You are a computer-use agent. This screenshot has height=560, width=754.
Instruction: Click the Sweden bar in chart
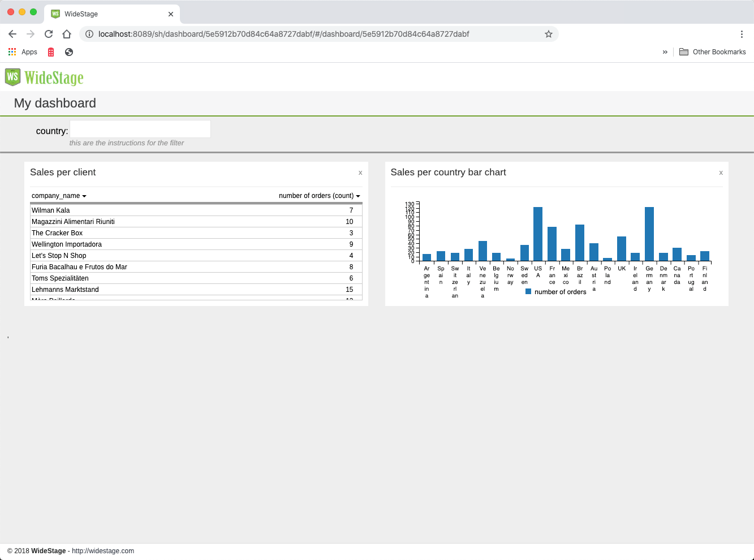(524, 253)
